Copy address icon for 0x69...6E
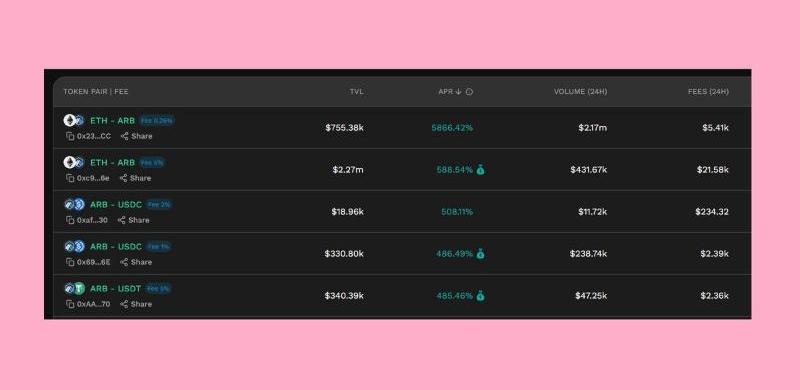Viewport: 800px width, 390px height. click(x=70, y=262)
